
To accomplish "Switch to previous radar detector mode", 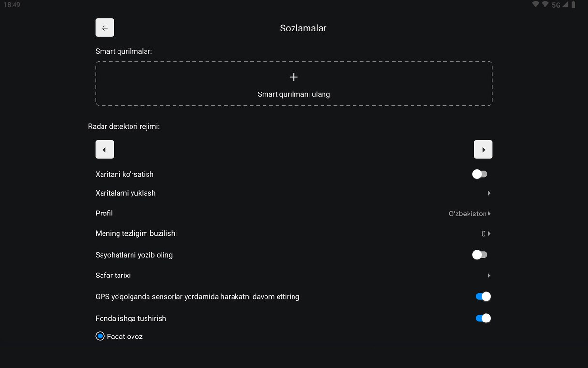I will click(x=104, y=150).
